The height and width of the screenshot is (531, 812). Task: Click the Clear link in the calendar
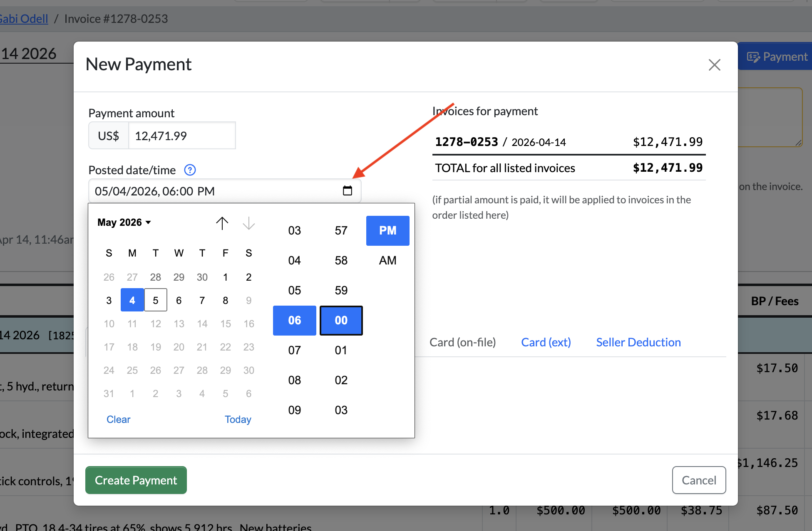pos(118,419)
